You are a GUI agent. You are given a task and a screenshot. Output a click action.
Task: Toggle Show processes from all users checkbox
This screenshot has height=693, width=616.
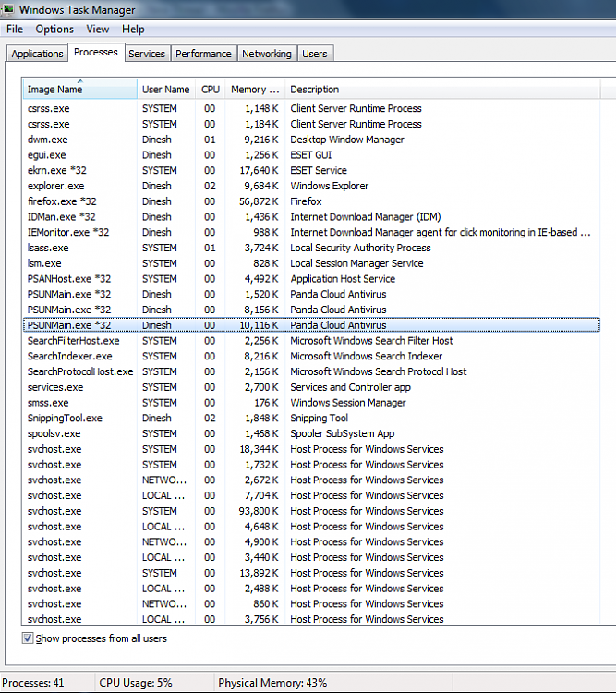pyautogui.click(x=28, y=638)
